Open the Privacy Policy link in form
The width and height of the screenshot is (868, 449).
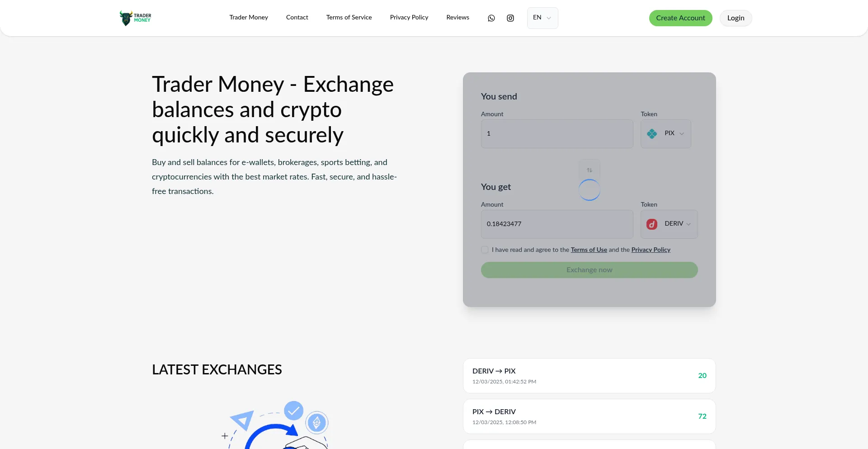coord(651,250)
